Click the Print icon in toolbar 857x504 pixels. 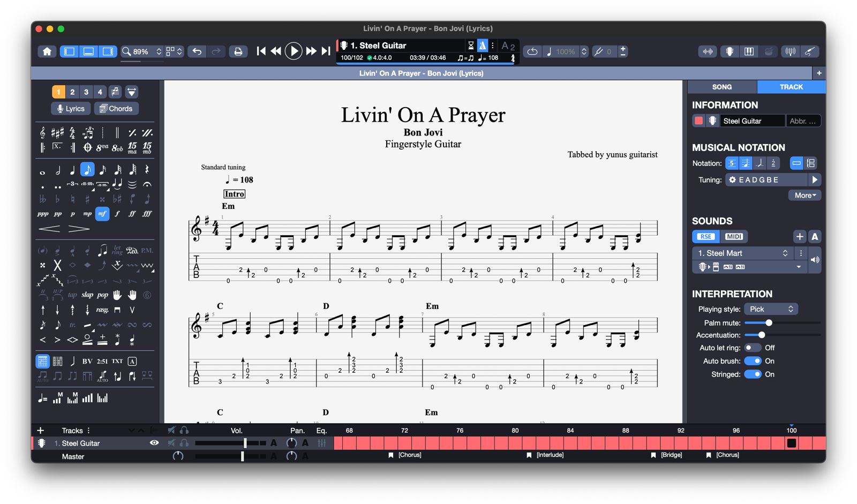point(238,51)
